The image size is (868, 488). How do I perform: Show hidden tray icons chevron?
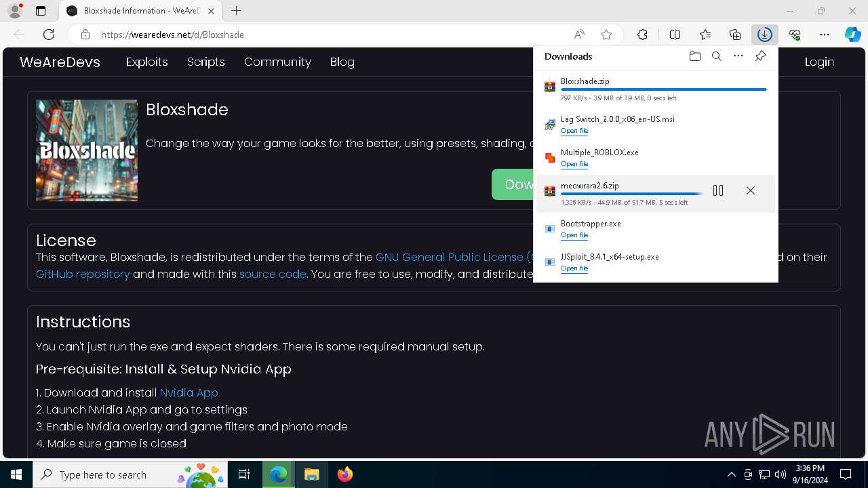pyautogui.click(x=731, y=474)
